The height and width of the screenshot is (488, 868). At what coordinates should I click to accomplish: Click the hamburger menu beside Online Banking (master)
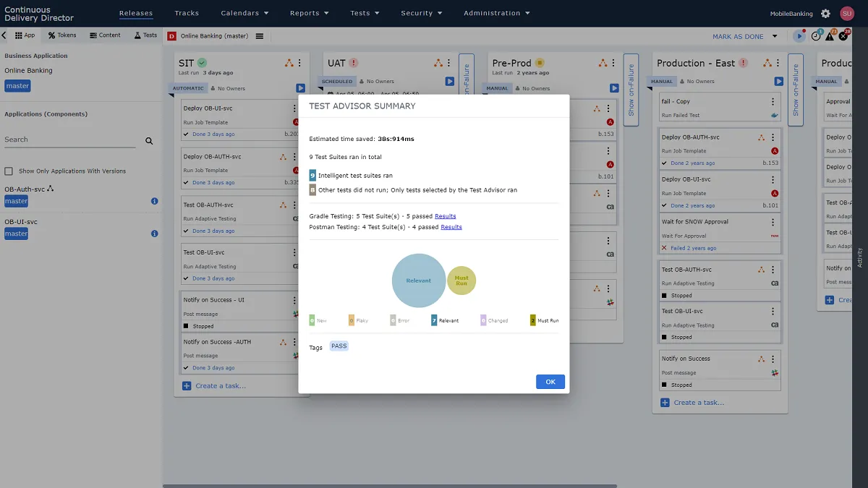pos(260,36)
